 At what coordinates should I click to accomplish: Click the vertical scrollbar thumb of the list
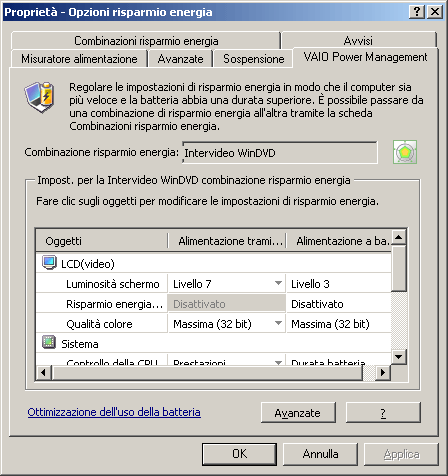[398, 268]
